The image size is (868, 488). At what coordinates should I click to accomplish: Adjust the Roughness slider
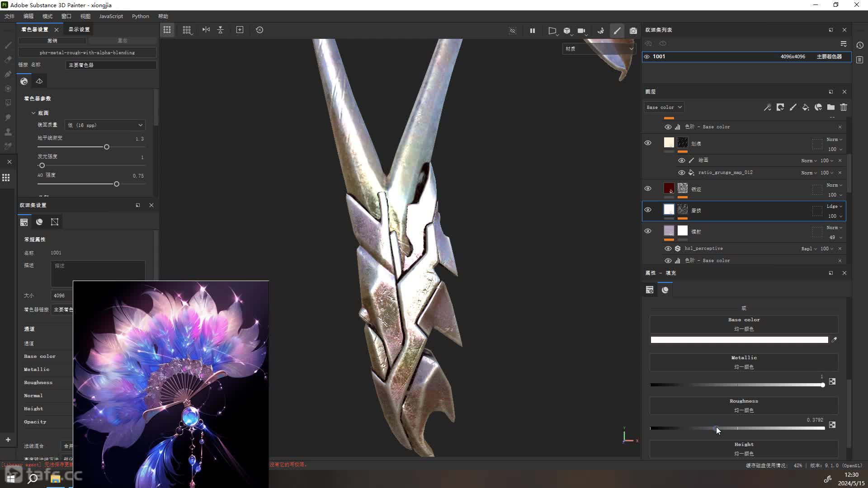(737, 428)
